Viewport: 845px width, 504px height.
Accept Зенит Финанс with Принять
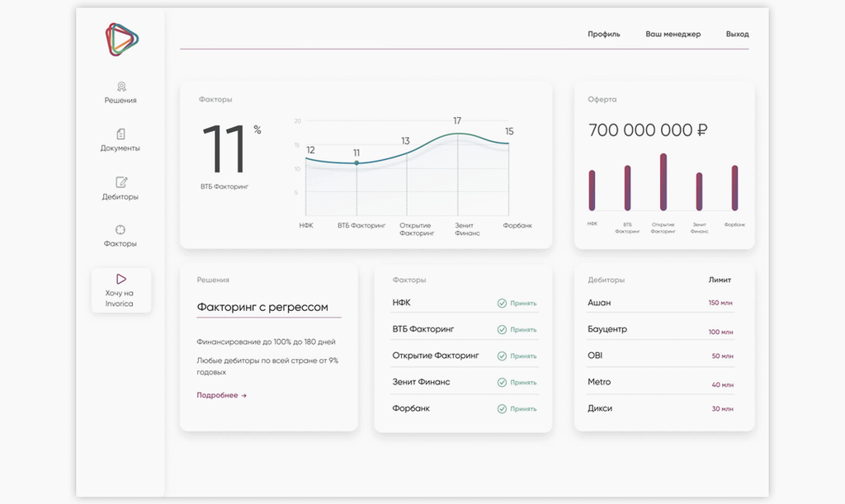click(x=523, y=382)
